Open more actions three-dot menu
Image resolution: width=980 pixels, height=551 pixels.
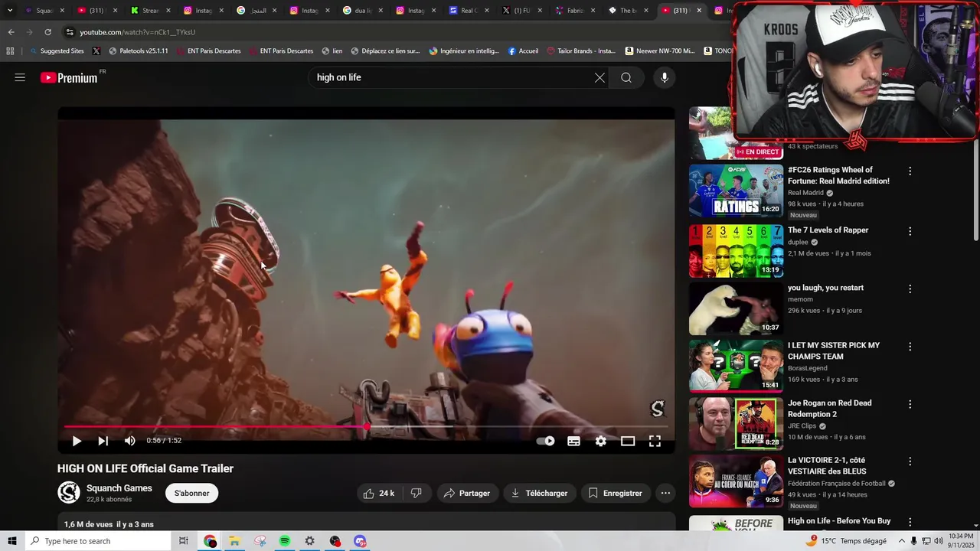click(x=665, y=494)
